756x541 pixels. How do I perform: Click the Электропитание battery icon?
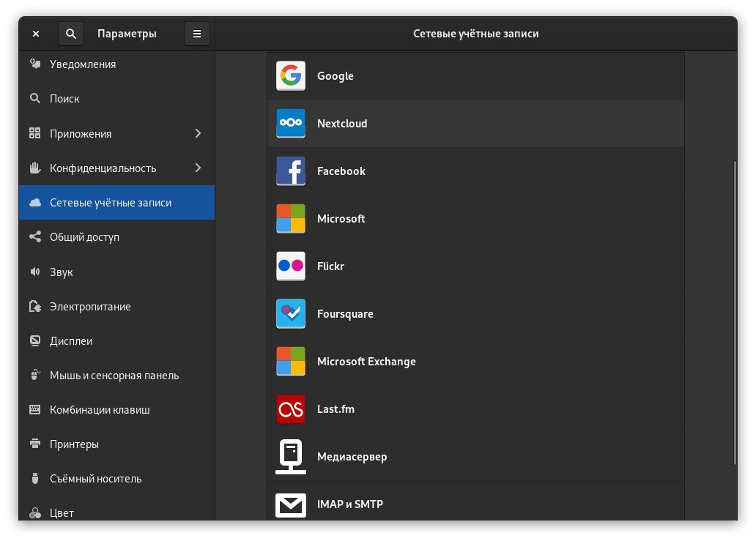[34, 307]
